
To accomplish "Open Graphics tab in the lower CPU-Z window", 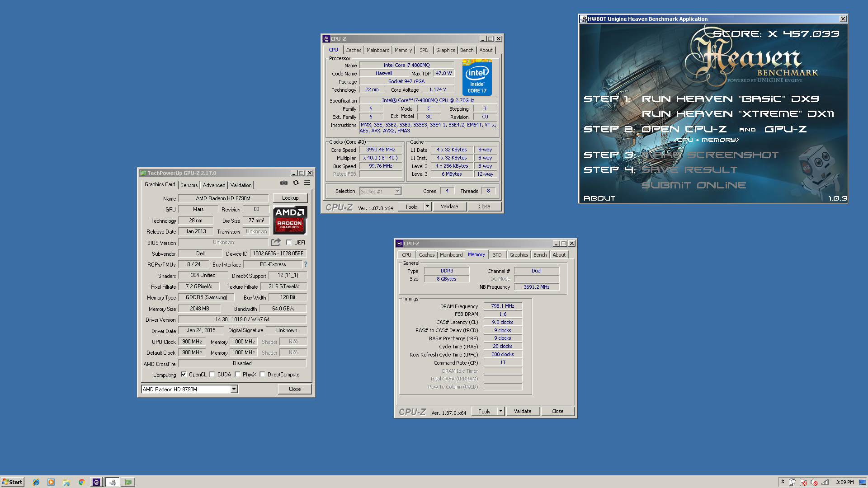I will 519,255.
